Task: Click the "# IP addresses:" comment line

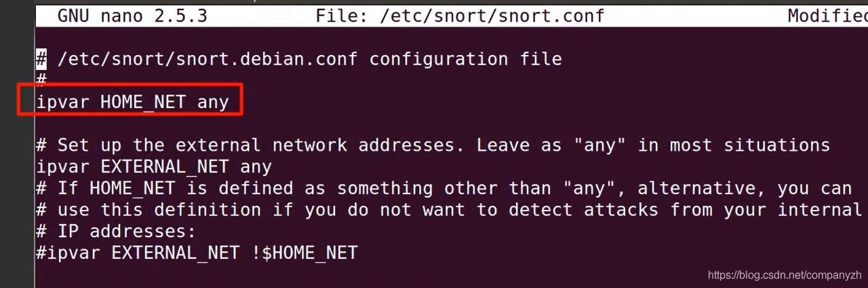Action: [x=115, y=232]
